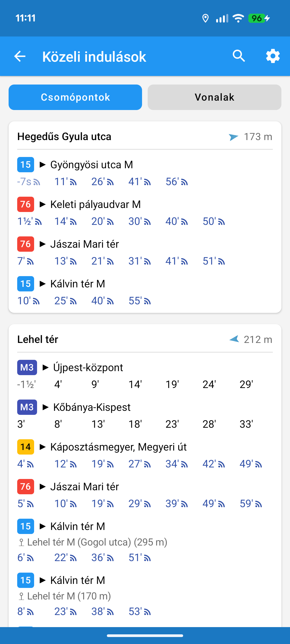Select the 11' departure to Gyöngyösi utca M

pyautogui.click(x=65, y=182)
